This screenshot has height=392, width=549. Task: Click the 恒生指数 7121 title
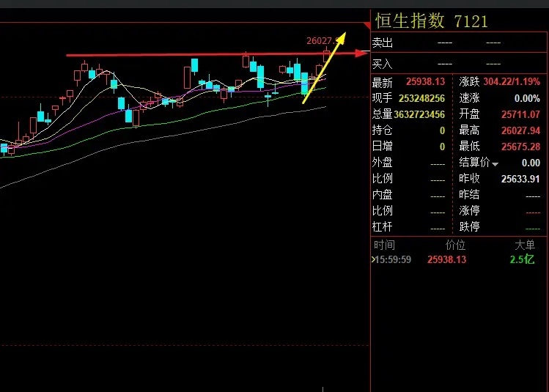pyautogui.click(x=431, y=21)
